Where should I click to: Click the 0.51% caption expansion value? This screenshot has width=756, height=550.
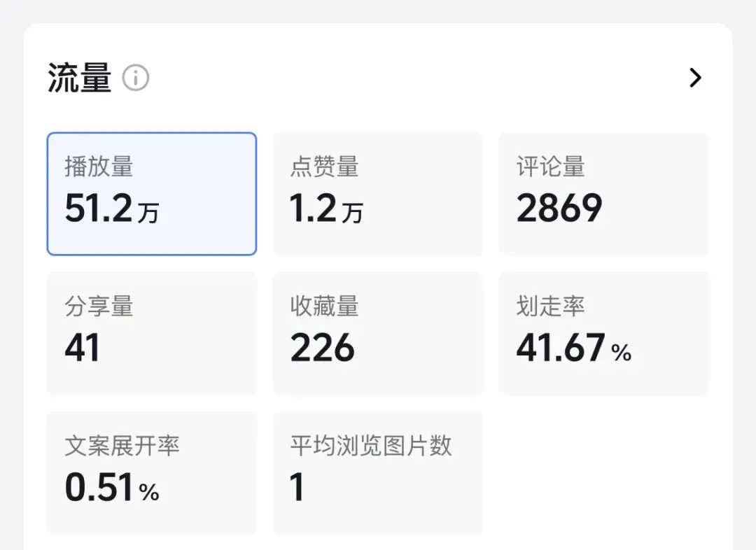[112, 488]
